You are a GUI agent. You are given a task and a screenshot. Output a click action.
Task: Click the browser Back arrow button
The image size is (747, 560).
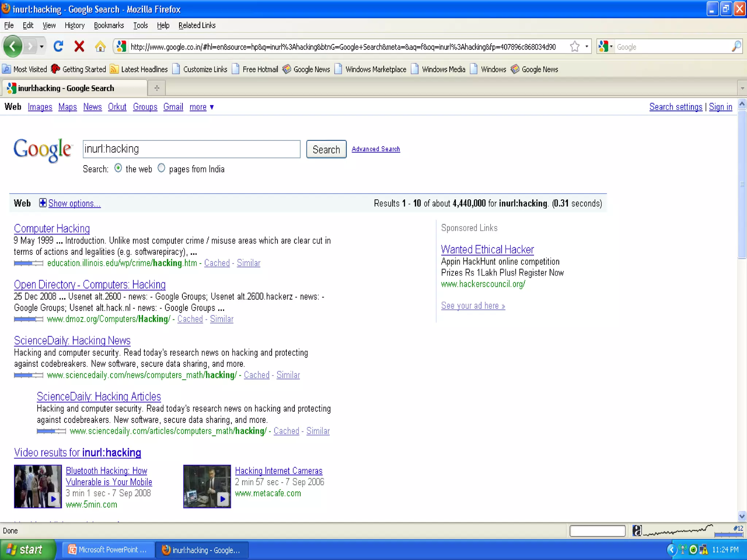(13, 47)
